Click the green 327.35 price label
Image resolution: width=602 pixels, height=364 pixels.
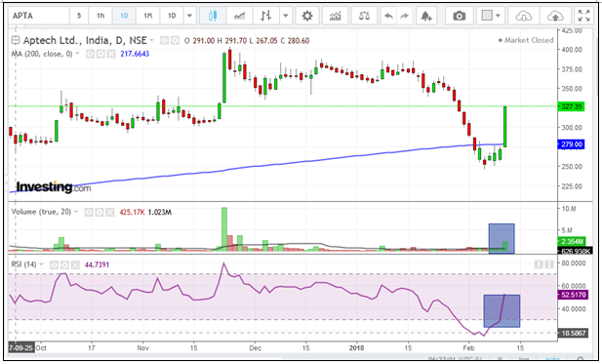coord(571,106)
